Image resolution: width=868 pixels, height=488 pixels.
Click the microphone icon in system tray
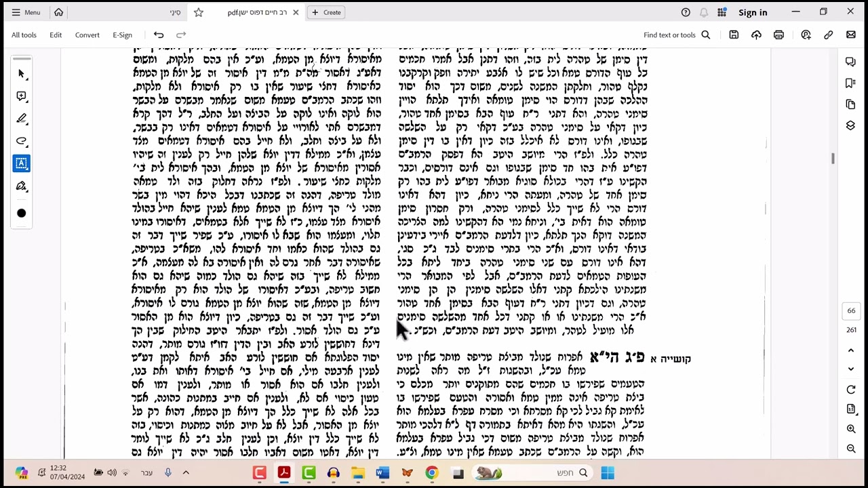click(x=167, y=472)
